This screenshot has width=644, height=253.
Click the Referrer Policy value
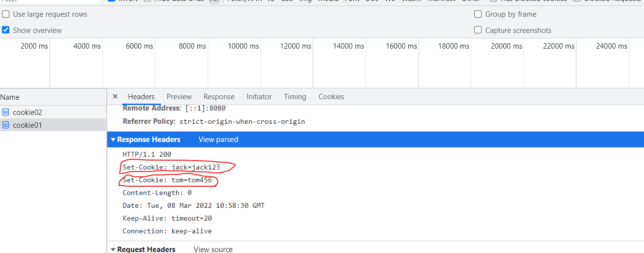[242, 121]
